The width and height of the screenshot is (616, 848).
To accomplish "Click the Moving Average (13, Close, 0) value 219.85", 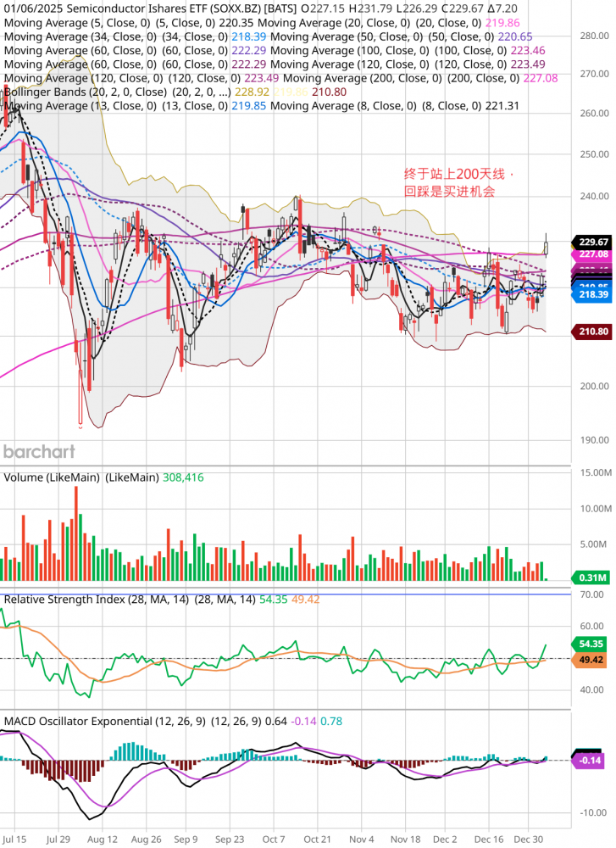I will [x=248, y=106].
